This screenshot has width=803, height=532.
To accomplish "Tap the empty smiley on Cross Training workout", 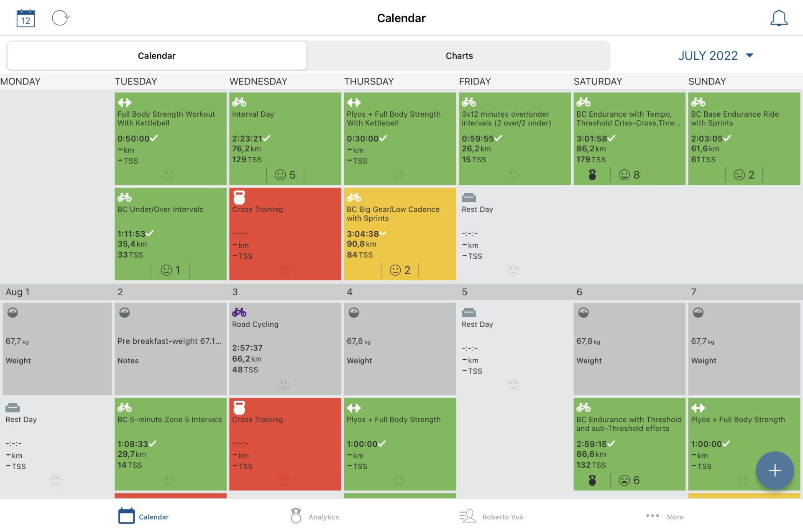I will (x=284, y=270).
